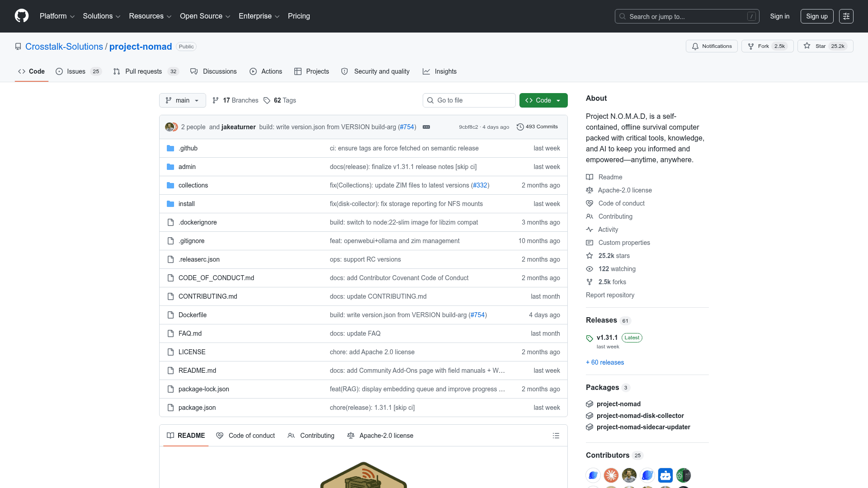The width and height of the screenshot is (868, 488).
Task: Click the Sign up button
Action: (x=816, y=16)
